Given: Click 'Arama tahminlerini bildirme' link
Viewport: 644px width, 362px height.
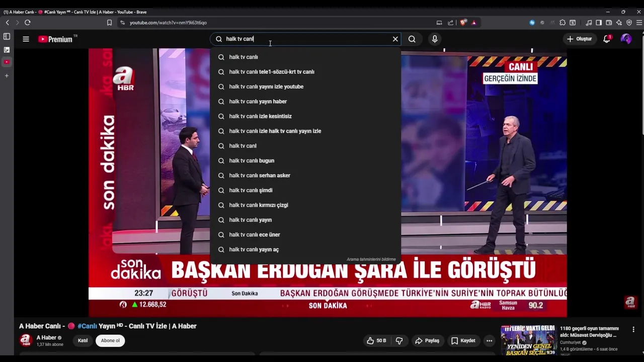Looking at the screenshot, I should 371,259.
